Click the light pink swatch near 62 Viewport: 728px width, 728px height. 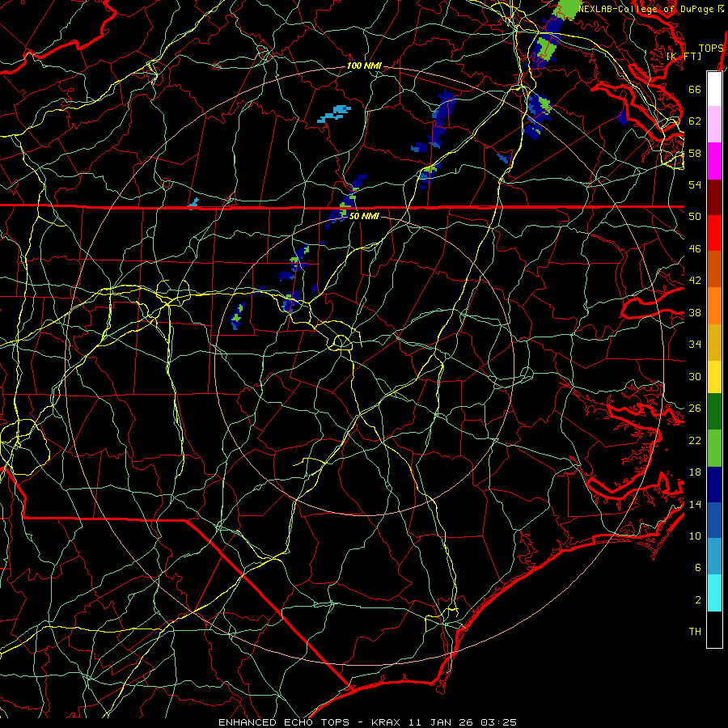714,124
